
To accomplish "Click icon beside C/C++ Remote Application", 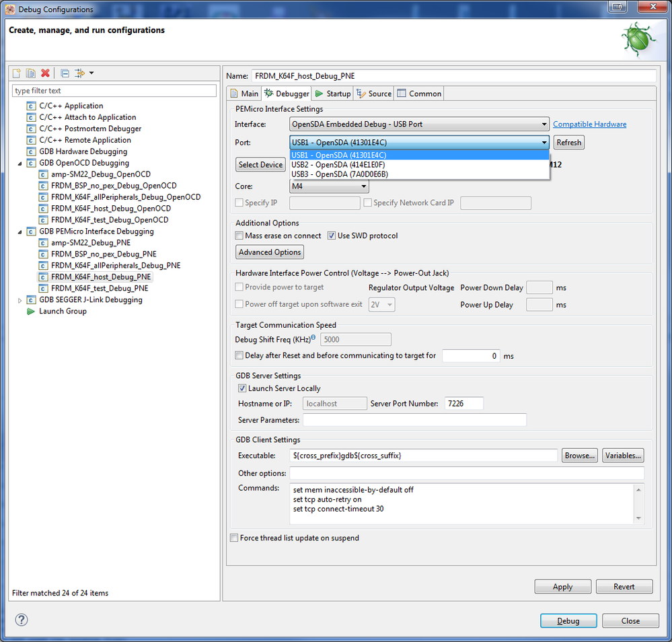I will click(x=31, y=140).
